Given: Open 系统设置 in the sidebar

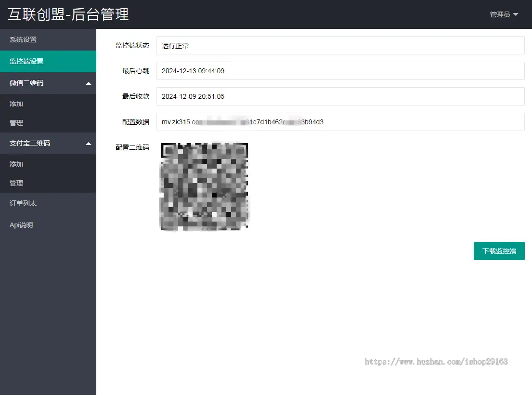Looking at the screenshot, I should pos(48,39).
